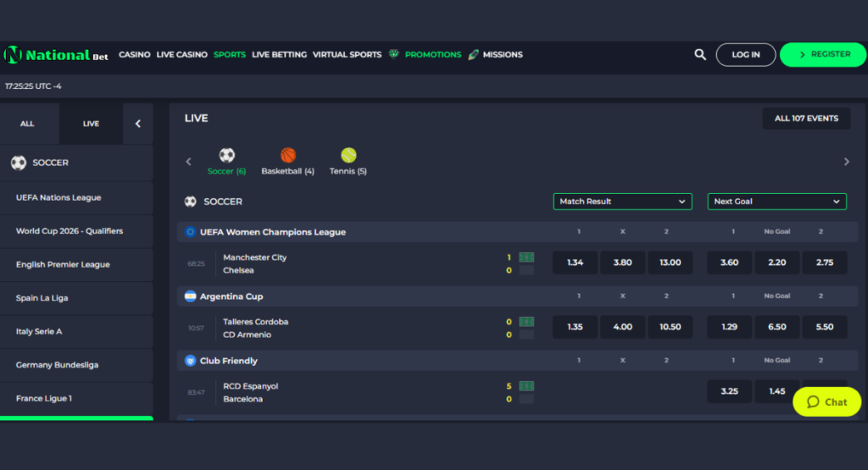Open the RCD Espanyol vs Barcelona match

[251, 393]
